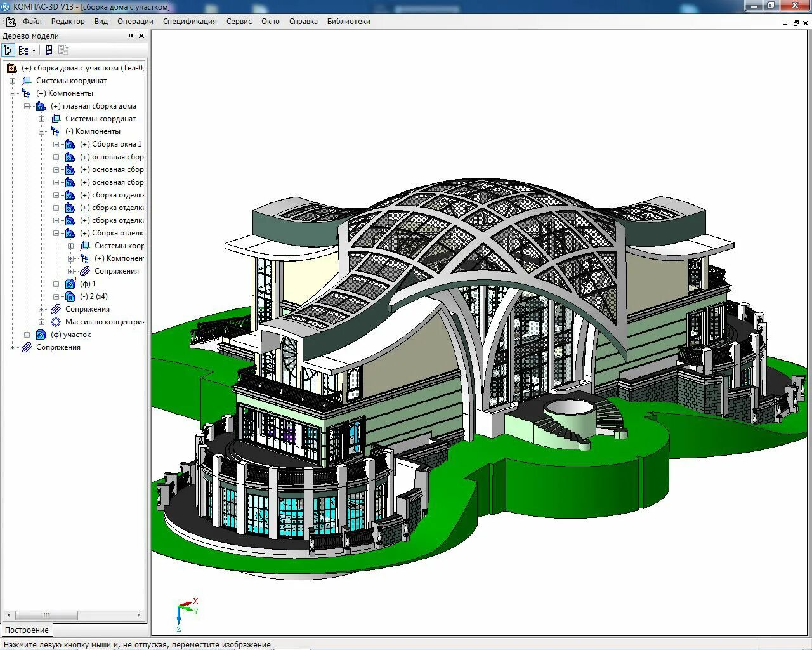Viewport: 812px width, 650px height.
Task: Click the XYZ coordinate axes indicator
Action: [x=187, y=614]
